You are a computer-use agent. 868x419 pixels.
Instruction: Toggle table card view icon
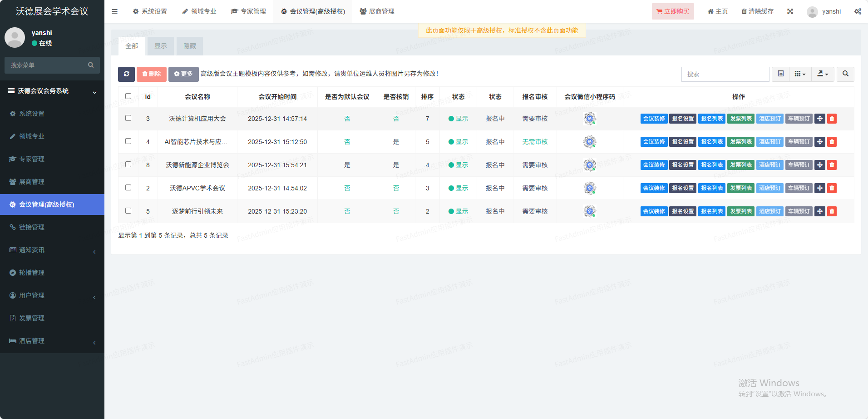click(x=780, y=74)
